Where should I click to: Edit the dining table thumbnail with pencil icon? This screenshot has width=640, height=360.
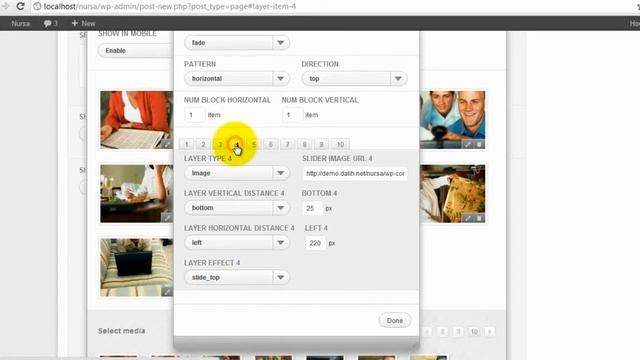coord(167,218)
